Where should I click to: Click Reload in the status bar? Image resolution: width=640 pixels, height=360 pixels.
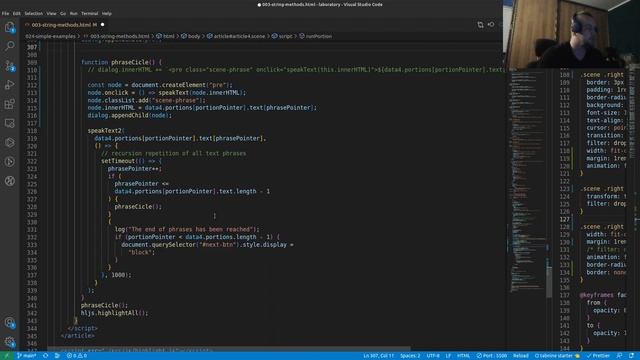pos(521,356)
